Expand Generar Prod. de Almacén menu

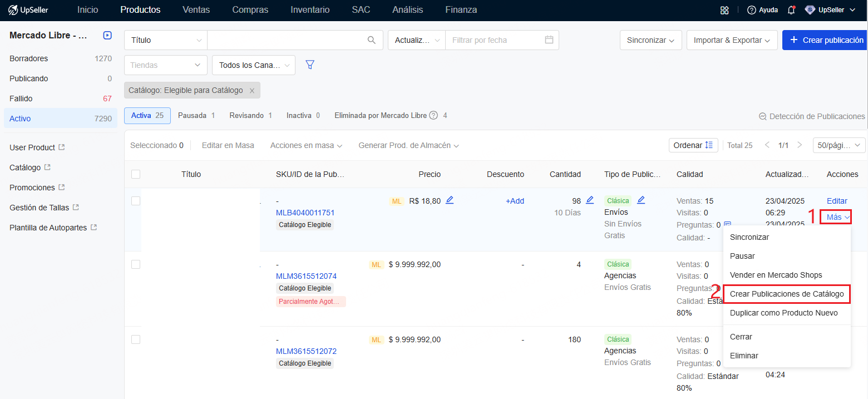tap(408, 145)
